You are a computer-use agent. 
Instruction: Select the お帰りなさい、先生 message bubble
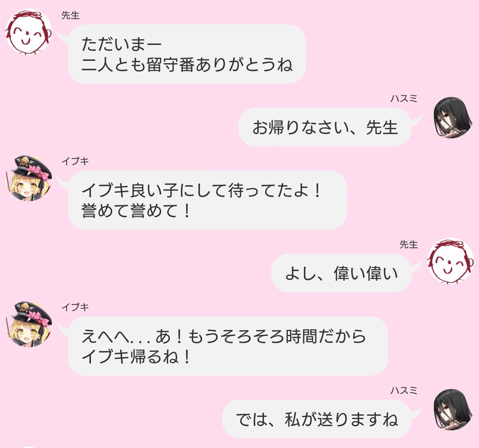[325, 127]
